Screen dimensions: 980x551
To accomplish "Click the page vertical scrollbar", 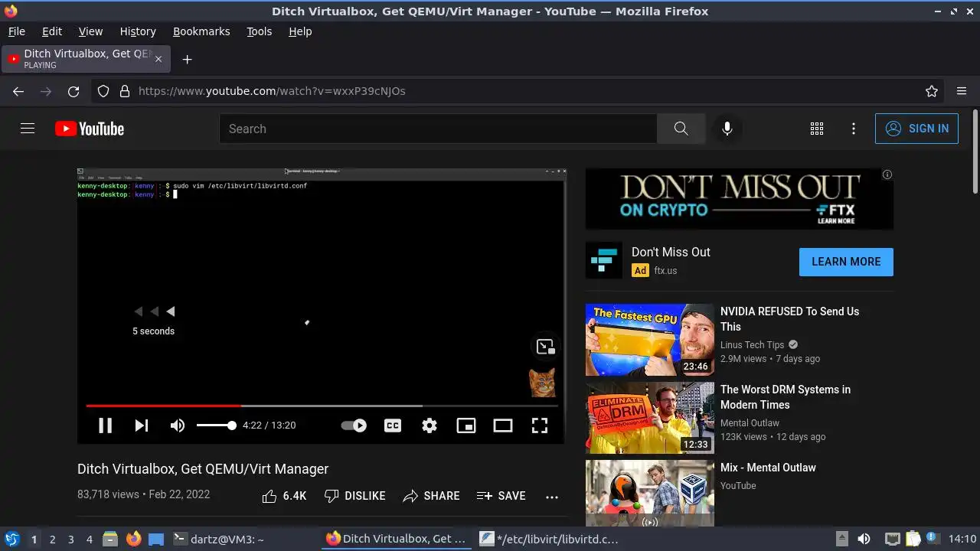I will [975, 151].
